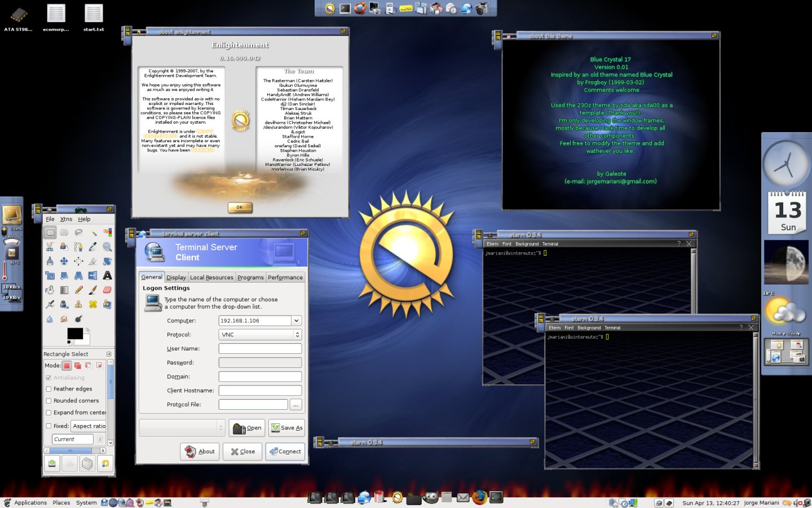Viewport: 812px width, 508px height.
Task: Select the Crop tool in GIMP
Action: point(93,261)
